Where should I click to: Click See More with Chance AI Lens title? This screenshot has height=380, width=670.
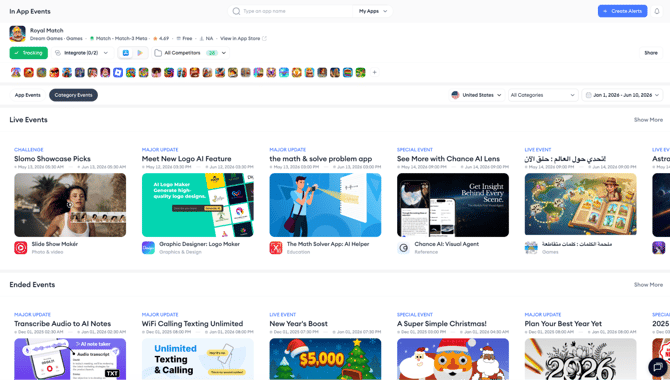[448, 159]
